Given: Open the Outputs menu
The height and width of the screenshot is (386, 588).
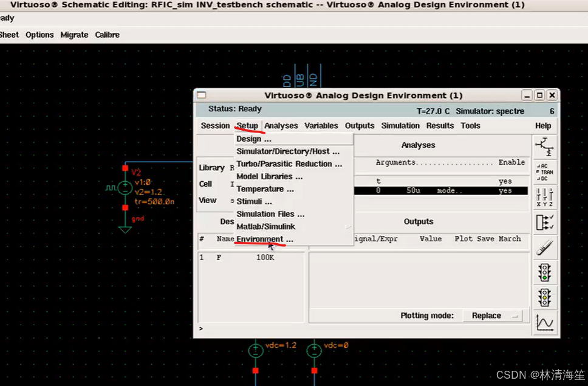Looking at the screenshot, I should [x=360, y=126].
